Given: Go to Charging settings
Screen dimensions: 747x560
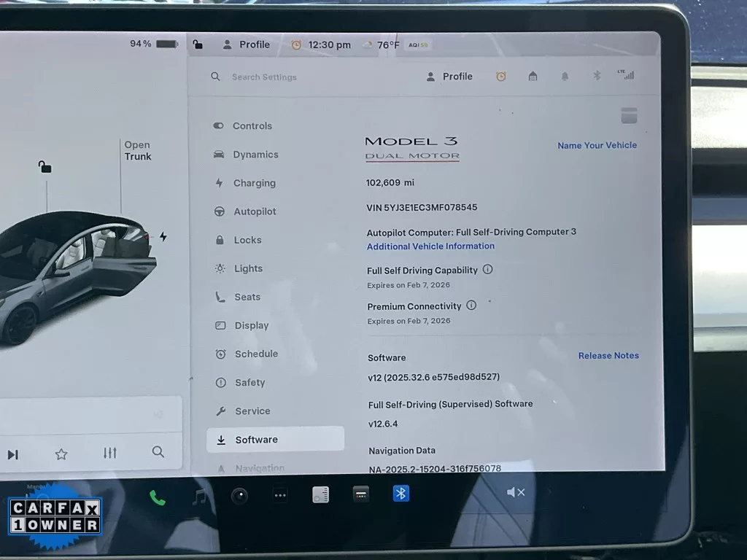Looking at the screenshot, I should (x=254, y=183).
